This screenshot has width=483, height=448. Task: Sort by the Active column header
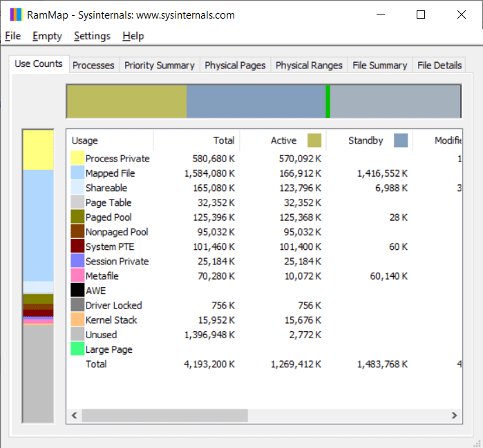coord(283,140)
